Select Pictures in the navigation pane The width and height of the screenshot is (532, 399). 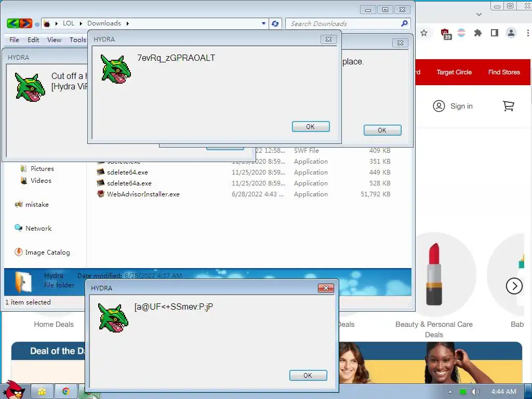[42, 169]
